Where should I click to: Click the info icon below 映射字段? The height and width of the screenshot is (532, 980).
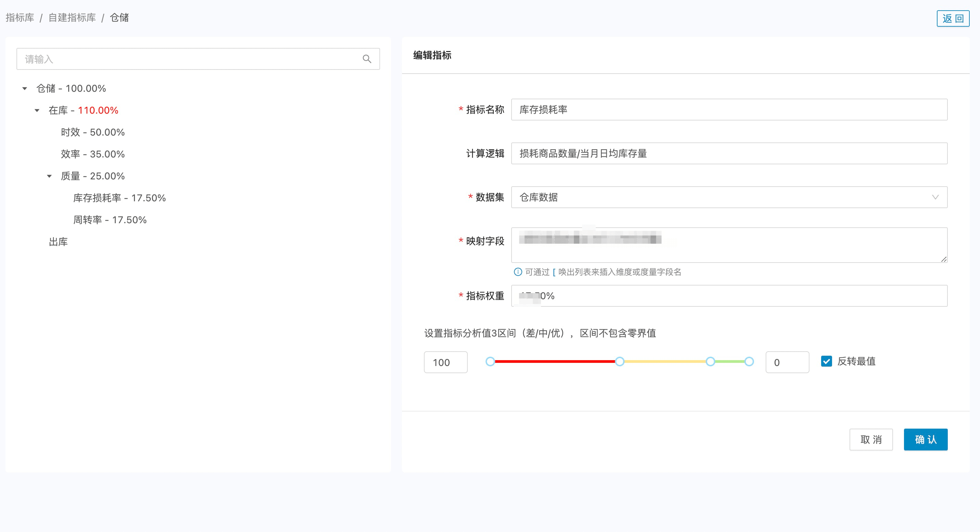tap(518, 272)
